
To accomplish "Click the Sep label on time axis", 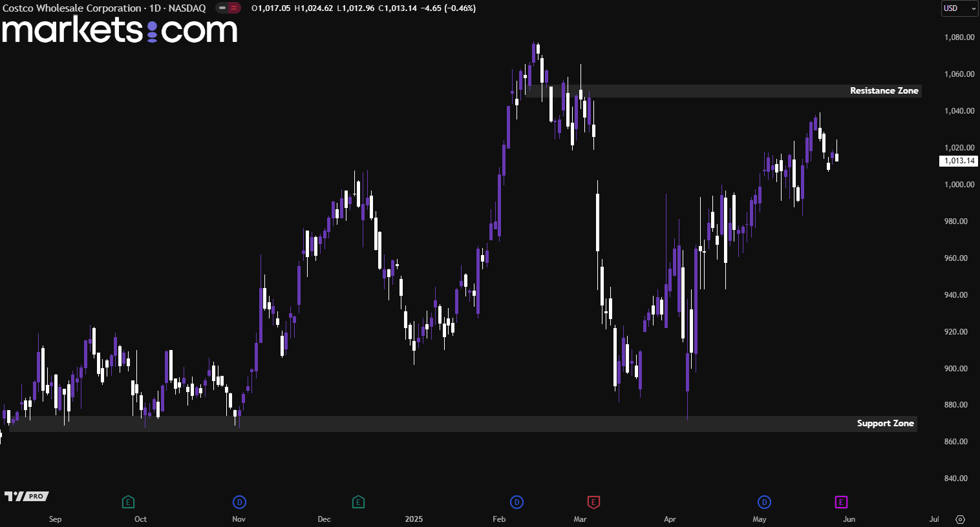I will click(x=56, y=519).
